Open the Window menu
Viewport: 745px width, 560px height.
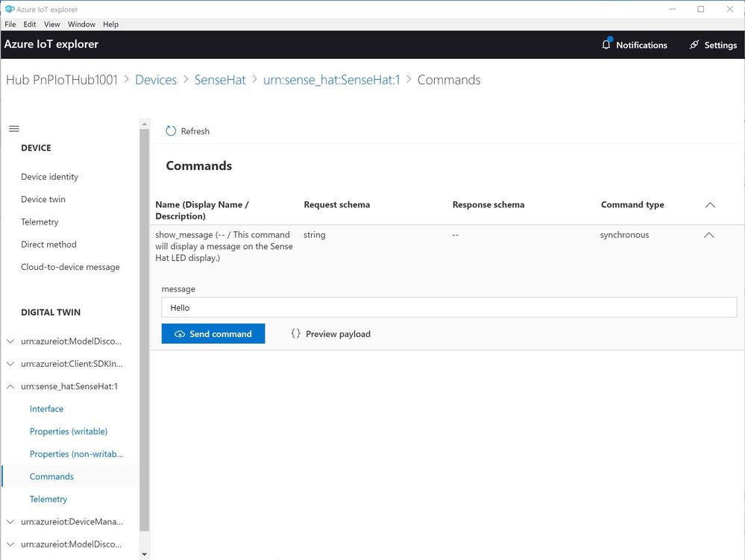click(x=81, y=24)
